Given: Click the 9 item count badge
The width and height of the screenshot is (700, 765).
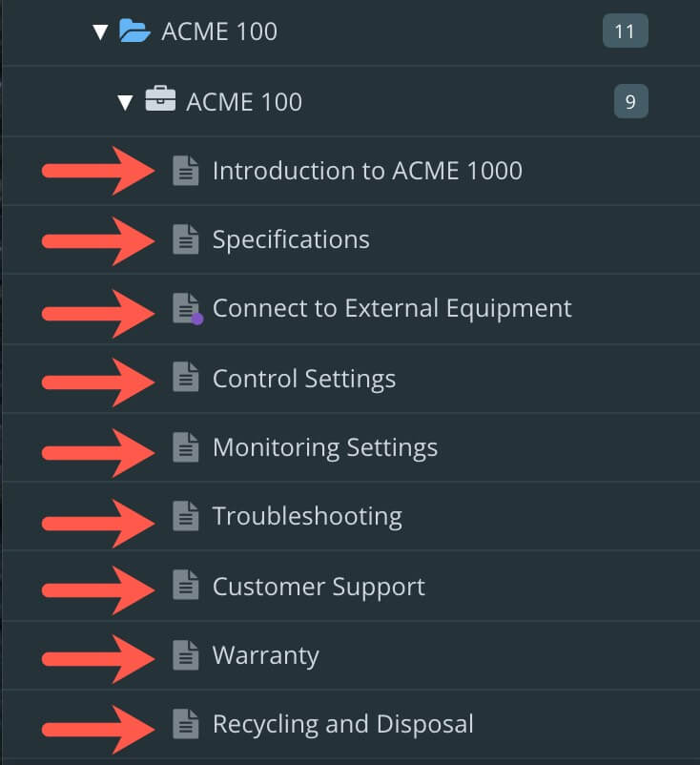Looking at the screenshot, I should [x=630, y=101].
